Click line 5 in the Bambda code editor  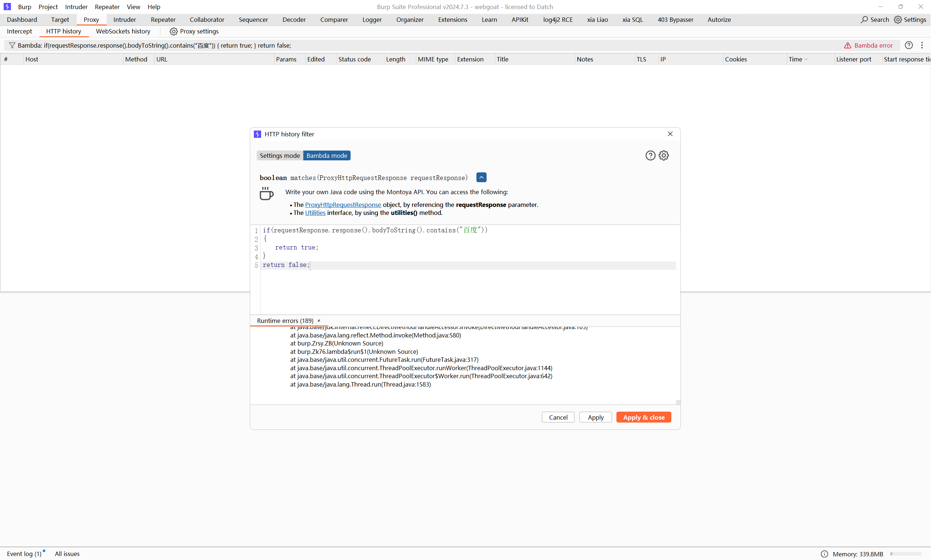click(x=468, y=265)
